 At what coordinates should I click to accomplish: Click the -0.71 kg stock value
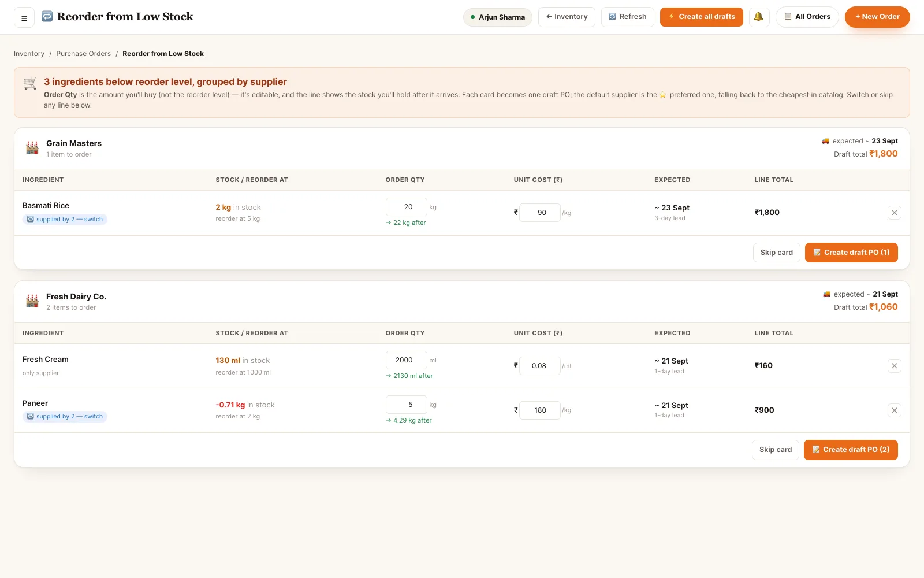click(230, 405)
